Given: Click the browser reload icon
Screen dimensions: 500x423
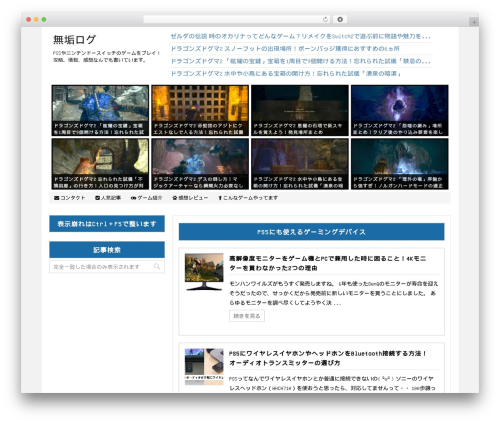Looking at the screenshot, I should (325, 19).
